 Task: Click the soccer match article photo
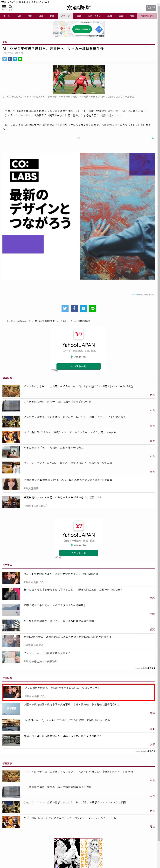pyautogui.click(x=78, y=80)
